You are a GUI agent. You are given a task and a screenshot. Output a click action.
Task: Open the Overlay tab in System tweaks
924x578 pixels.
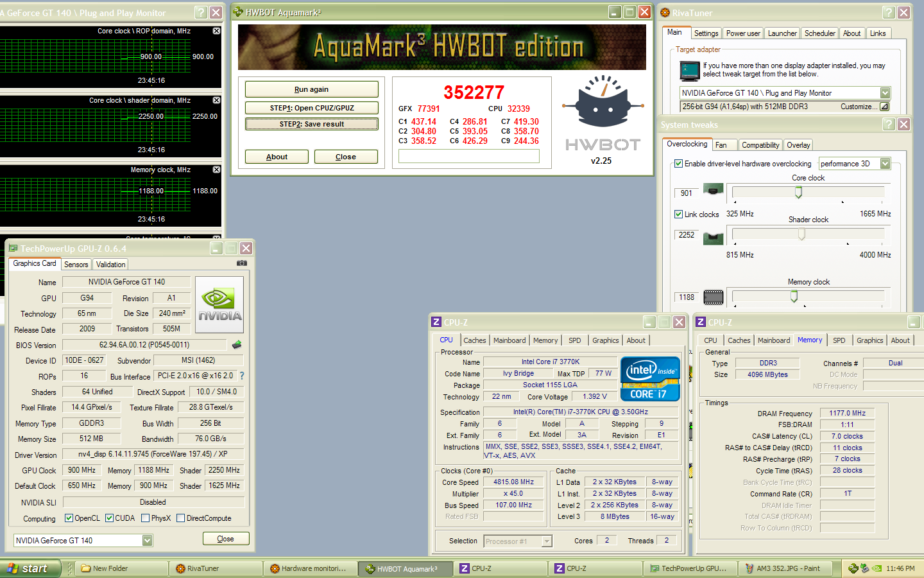click(x=798, y=145)
